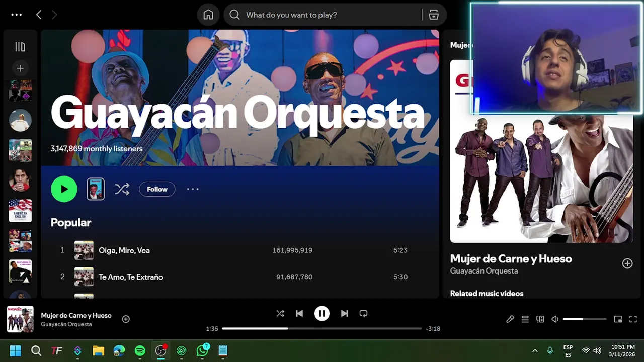Image resolution: width=644 pixels, height=362 pixels.
Task: Toggle shuffle in the playback controls
Action: point(280,313)
